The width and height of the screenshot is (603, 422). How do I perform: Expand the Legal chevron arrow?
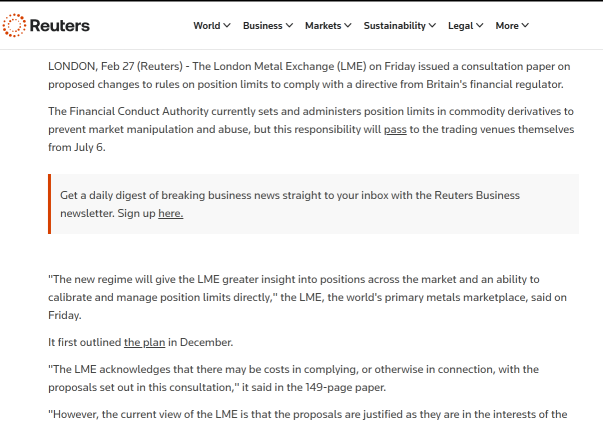click(480, 25)
